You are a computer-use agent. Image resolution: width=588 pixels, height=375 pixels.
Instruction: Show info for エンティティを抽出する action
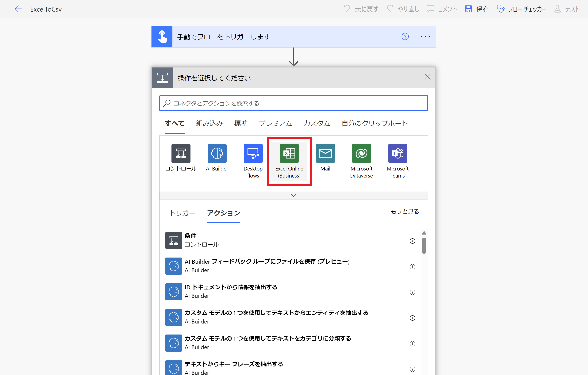tap(412, 318)
